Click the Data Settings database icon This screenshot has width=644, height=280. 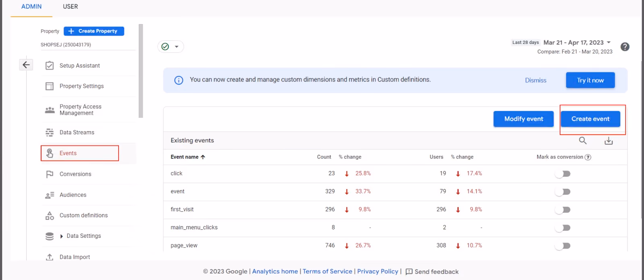tap(50, 236)
